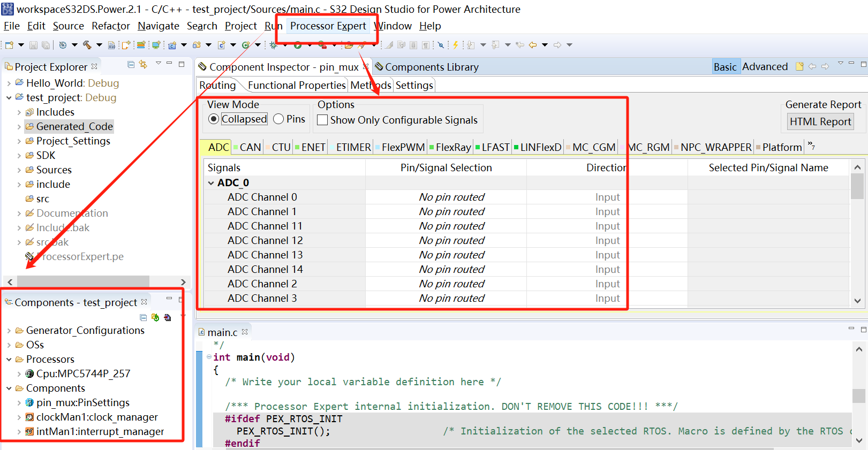Select the CAN peripheral tab
Screen dimensions: 868x450
click(x=247, y=147)
